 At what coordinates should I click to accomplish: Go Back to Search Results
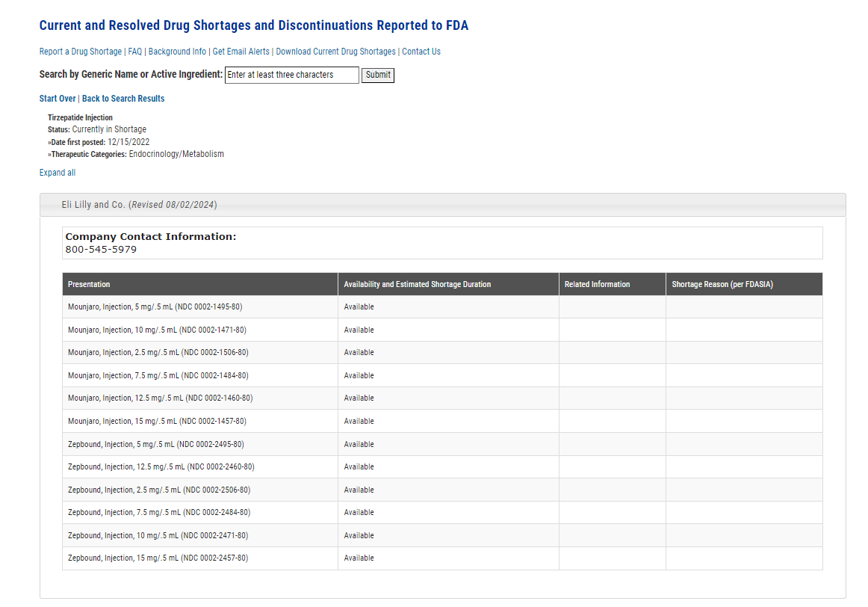123,99
